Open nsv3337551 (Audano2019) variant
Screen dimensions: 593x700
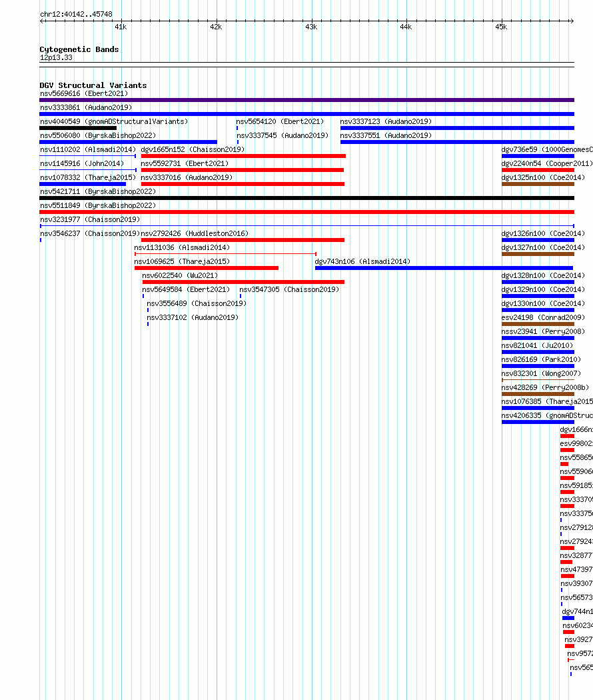[x=386, y=135]
